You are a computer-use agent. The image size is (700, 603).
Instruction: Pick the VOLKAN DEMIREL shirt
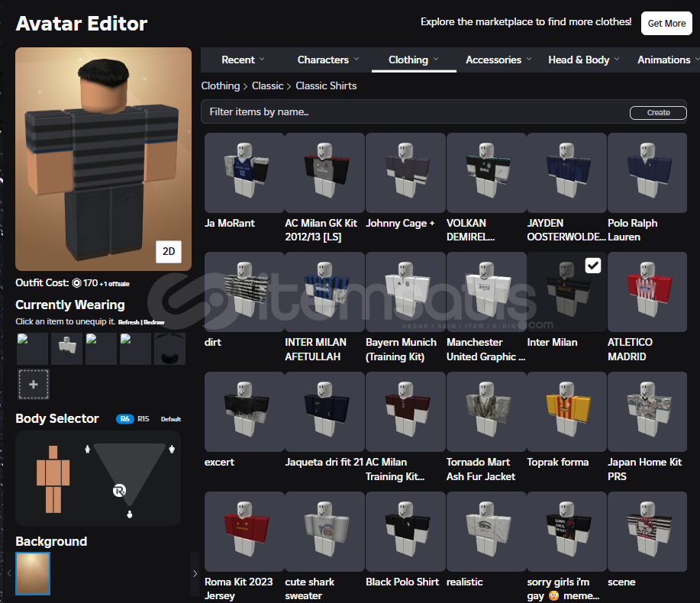coord(486,173)
